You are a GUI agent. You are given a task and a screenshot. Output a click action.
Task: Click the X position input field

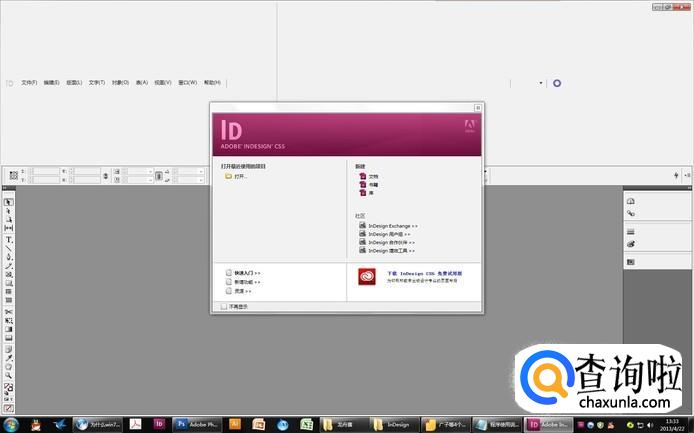coord(45,171)
